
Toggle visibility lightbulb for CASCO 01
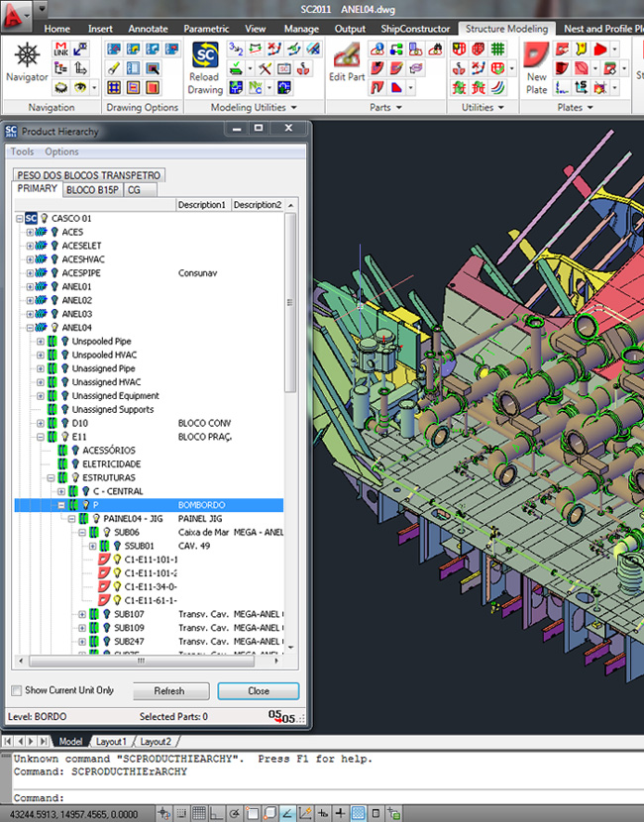pos(44,218)
